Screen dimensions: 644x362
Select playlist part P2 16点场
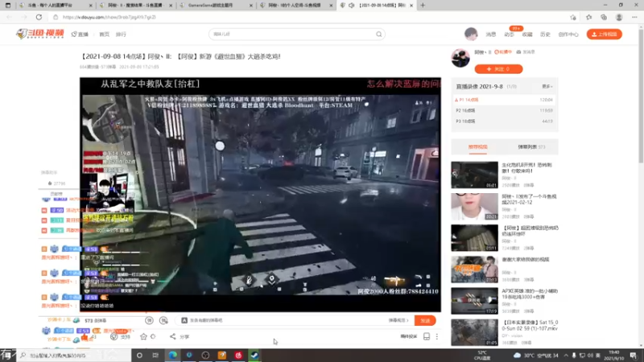point(505,110)
